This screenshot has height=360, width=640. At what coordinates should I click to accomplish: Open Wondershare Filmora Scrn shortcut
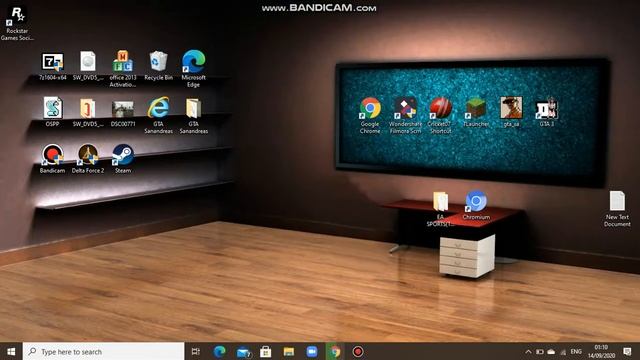[x=405, y=116]
